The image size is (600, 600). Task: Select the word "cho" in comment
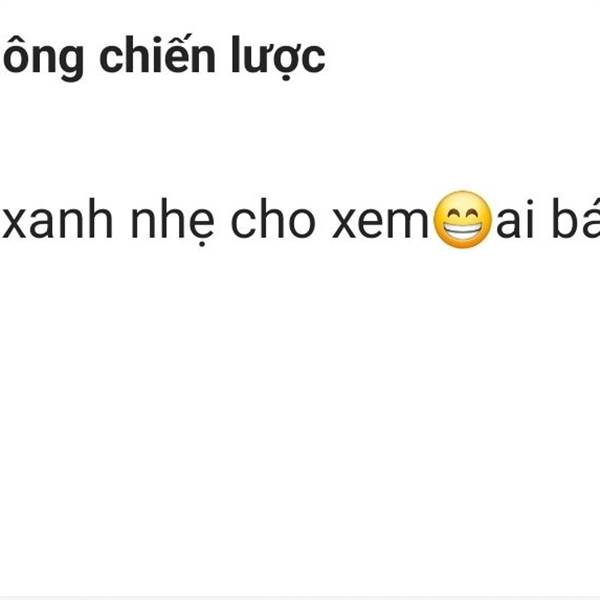tap(273, 219)
